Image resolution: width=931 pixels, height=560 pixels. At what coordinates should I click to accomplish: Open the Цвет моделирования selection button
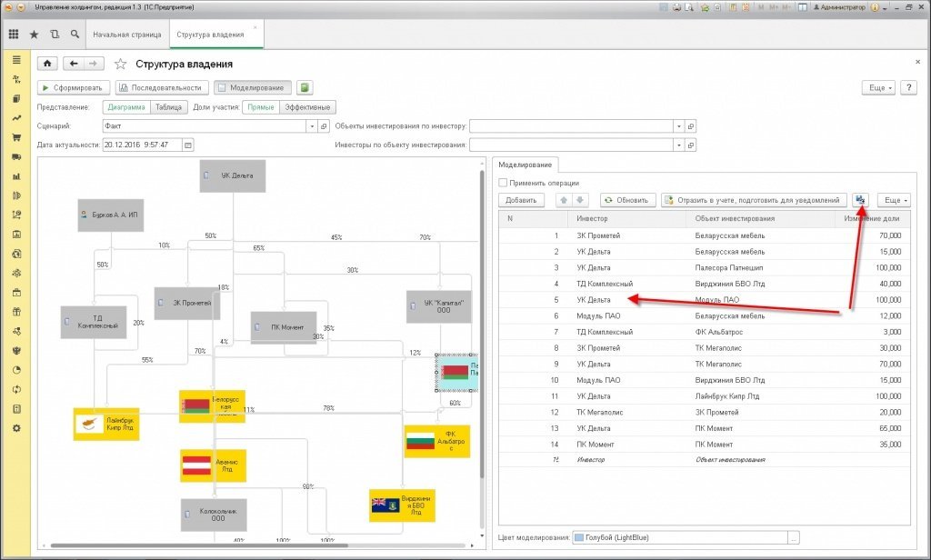pyautogui.click(x=794, y=538)
